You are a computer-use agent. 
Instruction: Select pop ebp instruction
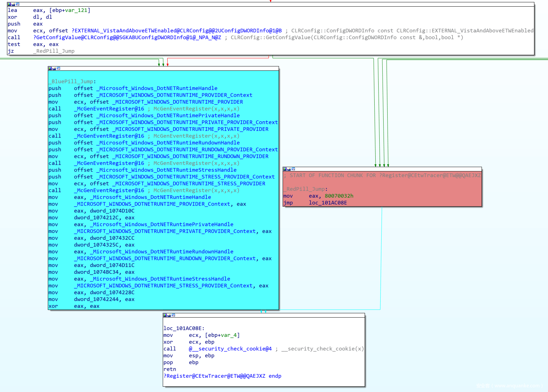(181, 362)
